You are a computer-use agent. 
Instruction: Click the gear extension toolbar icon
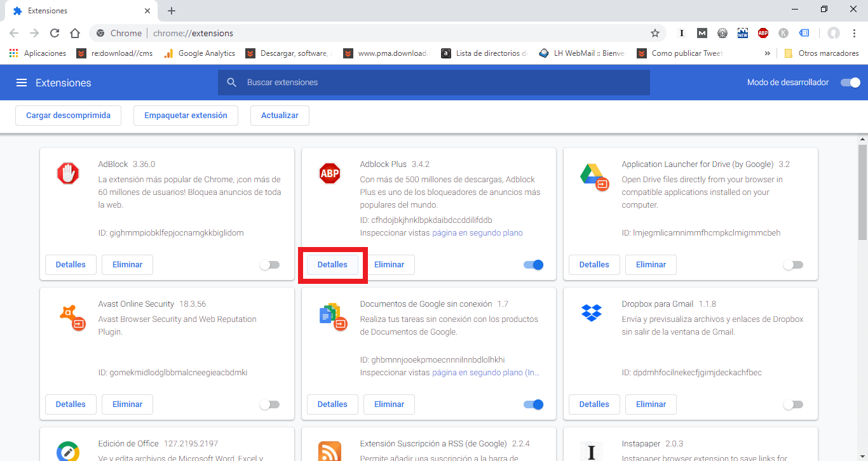tap(722, 33)
